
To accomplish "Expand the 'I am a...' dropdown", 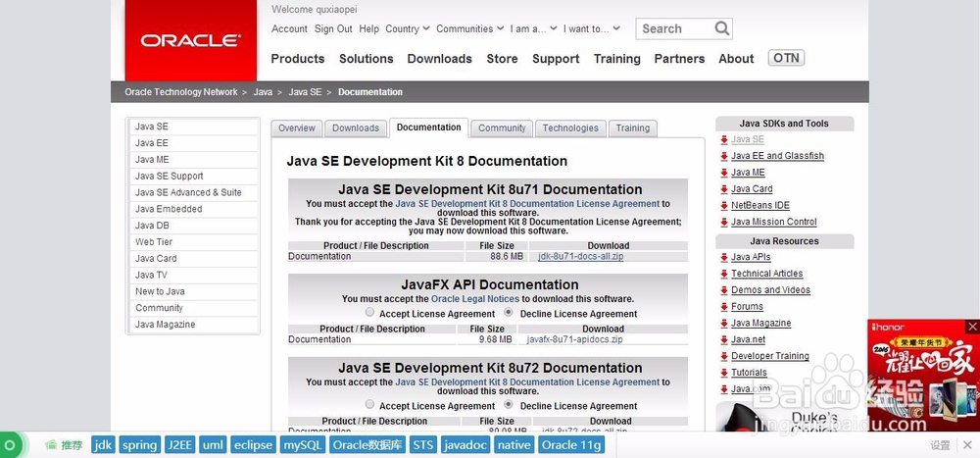I will 533,28.
